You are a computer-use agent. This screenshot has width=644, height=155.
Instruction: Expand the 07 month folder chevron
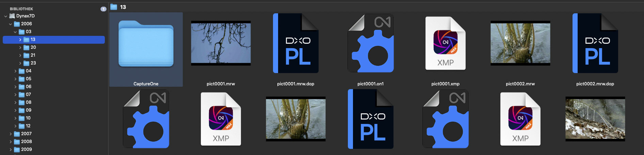[x=15, y=95]
